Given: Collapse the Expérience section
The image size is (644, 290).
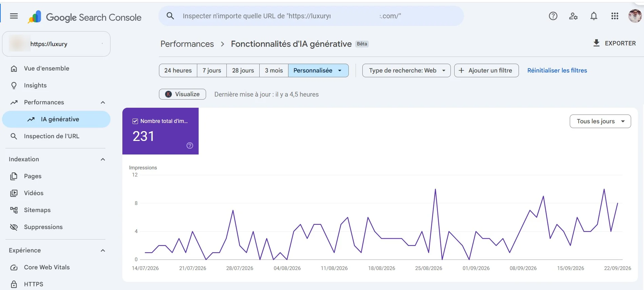Looking at the screenshot, I should click(103, 250).
